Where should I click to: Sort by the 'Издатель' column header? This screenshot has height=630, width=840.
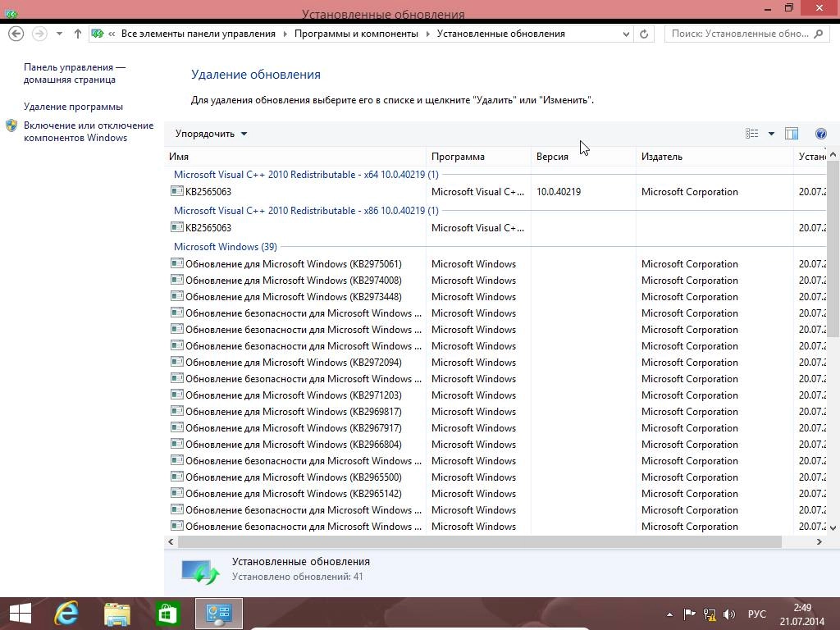(714, 157)
